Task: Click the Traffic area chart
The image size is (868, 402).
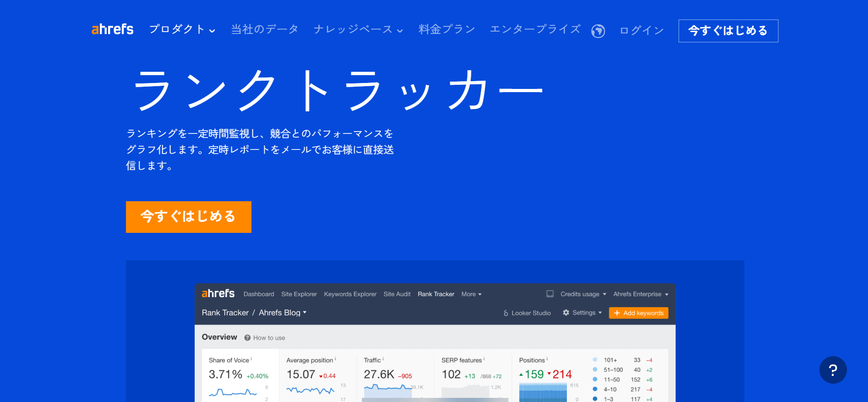Action: [x=388, y=393]
